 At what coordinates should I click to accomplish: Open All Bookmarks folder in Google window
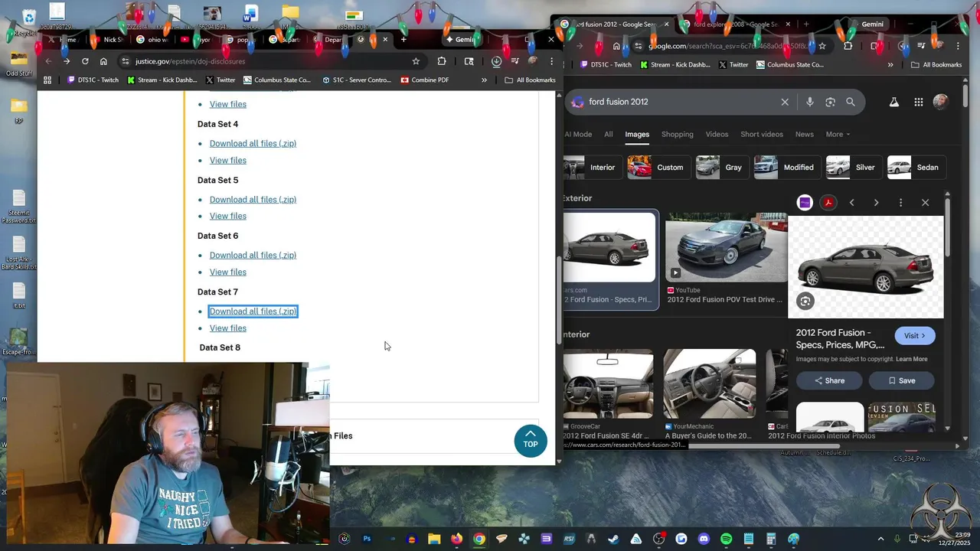[936, 65]
